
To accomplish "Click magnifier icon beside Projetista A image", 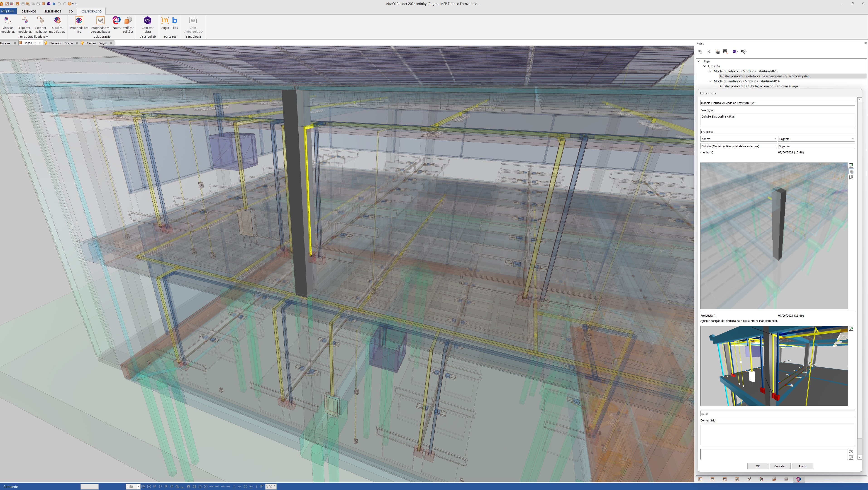I will 851,328.
